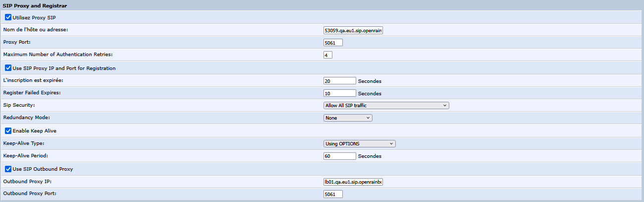Select the Outbound Proxy IP field

pos(353,182)
